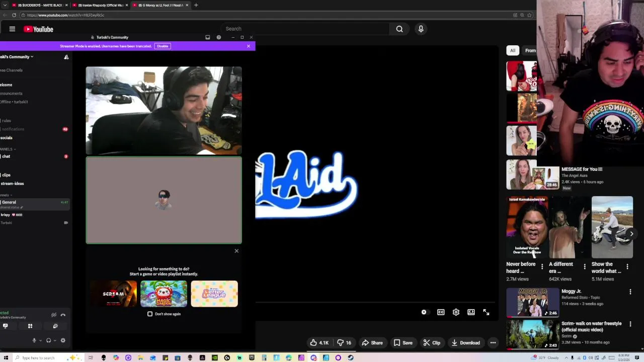This screenshot has height=362, width=644.
Task: Launch the Magic Garden activity card
Action: coord(164,294)
